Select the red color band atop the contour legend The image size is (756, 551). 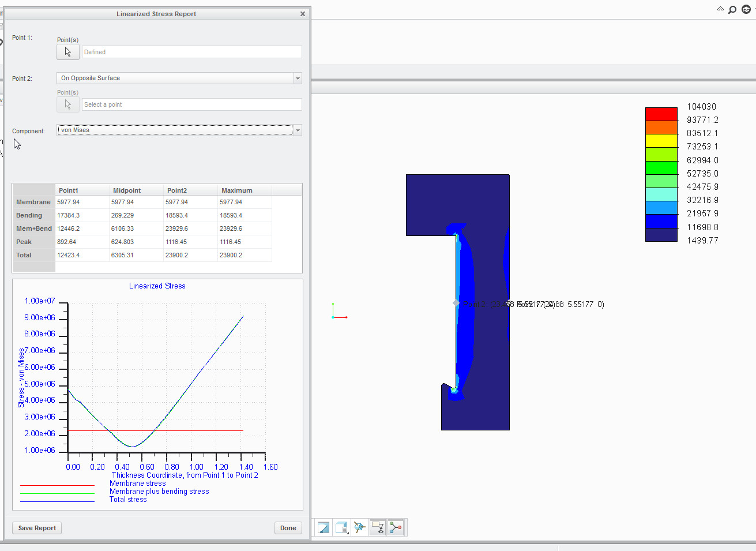pos(661,113)
